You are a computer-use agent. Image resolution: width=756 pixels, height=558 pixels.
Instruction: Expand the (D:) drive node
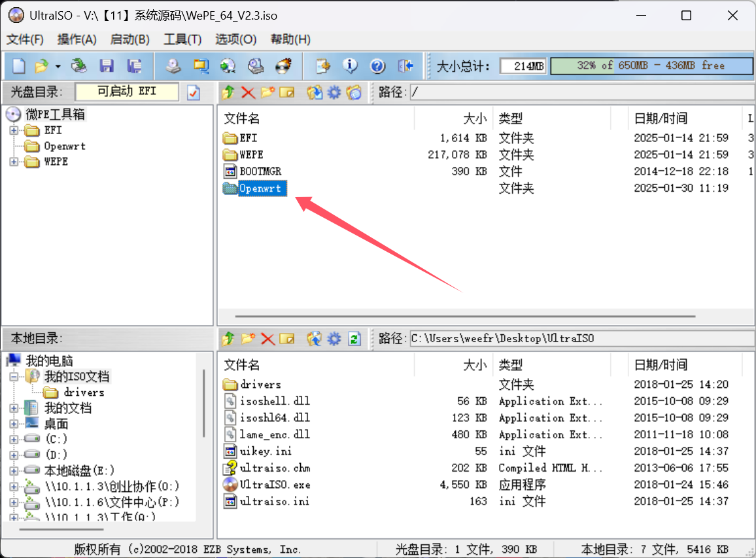tap(14, 455)
